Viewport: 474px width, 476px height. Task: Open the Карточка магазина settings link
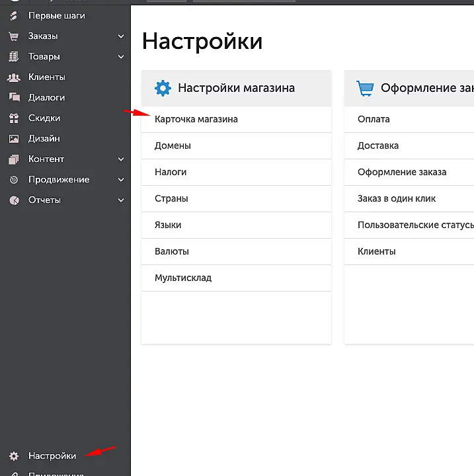click(x=196, y=120)
